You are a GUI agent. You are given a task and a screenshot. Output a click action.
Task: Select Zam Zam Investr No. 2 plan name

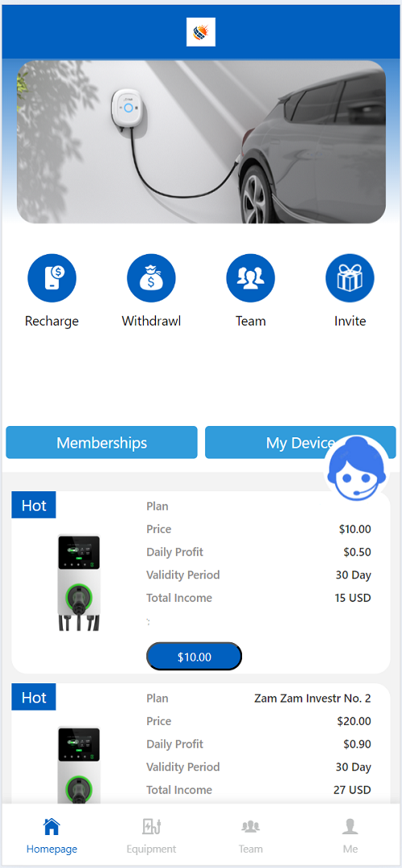(x=312, y=698)
